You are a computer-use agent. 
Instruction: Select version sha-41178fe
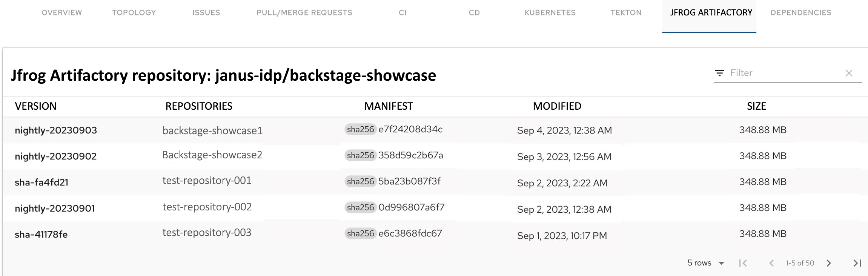41,235
